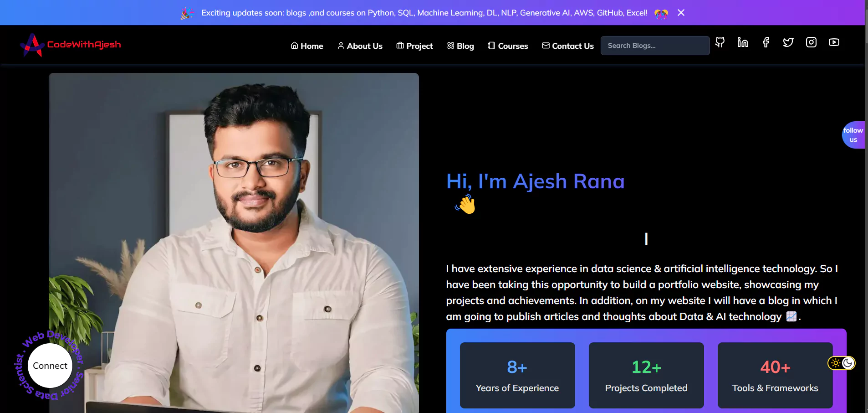Image resolution: width=868 pixels, height=413 pixels.
Task: Open the Instagram profile icon
Action: (811, 42)
